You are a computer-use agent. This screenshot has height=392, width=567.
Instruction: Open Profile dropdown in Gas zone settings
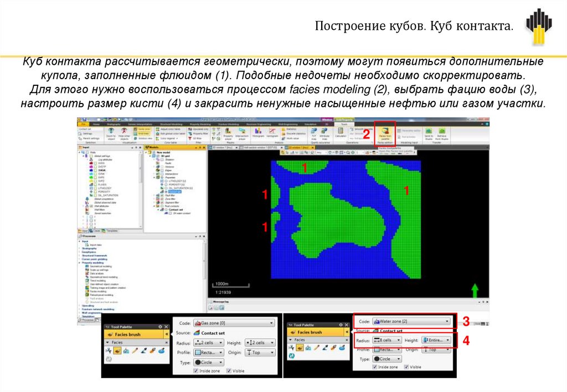pyautogui.click(x=209, y=352)
